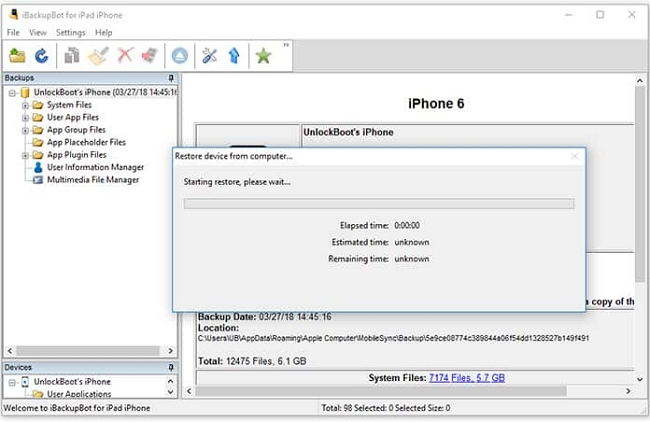Screen dimensions: 650x422
Task: Click the Devices panel scroll down arrow
Action: click(170, 392)
